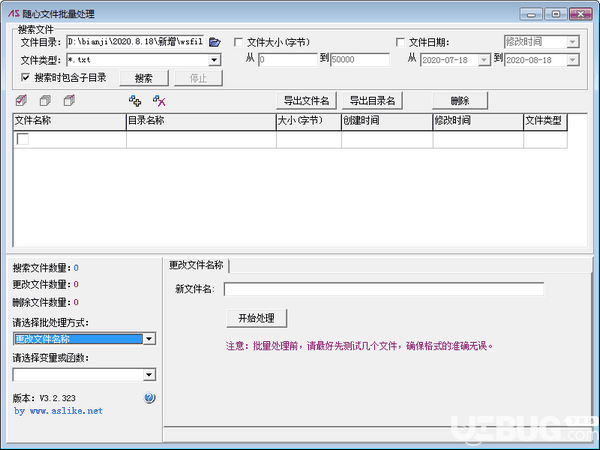Click the 新文件名 input field

pyautogui.click(x=384, y=289)
